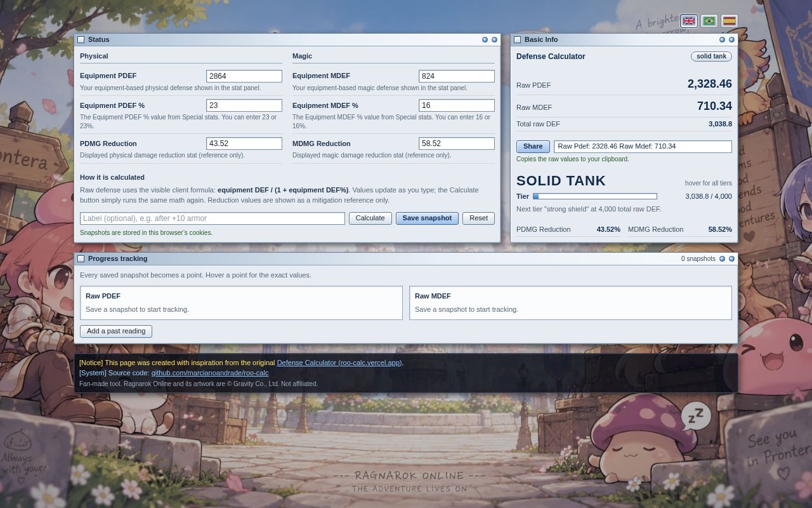Add a past reading

[x=116, y=331]
